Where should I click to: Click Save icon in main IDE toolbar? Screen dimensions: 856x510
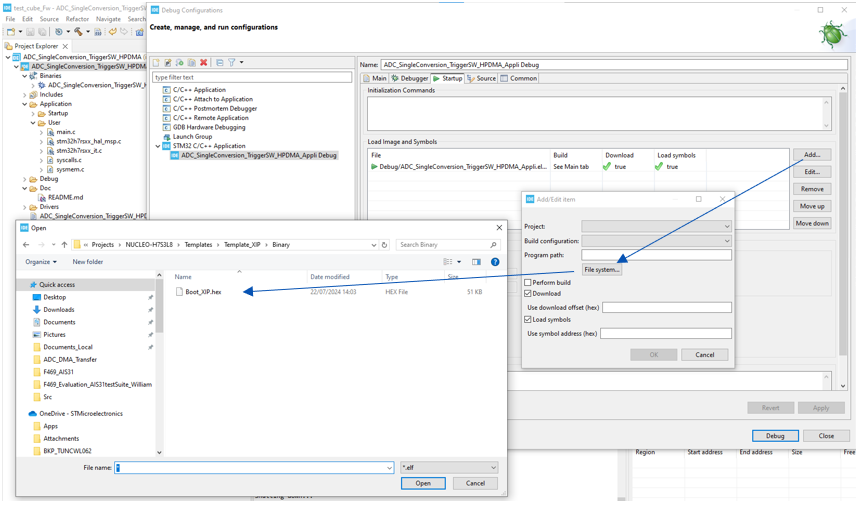coord(30,32)
